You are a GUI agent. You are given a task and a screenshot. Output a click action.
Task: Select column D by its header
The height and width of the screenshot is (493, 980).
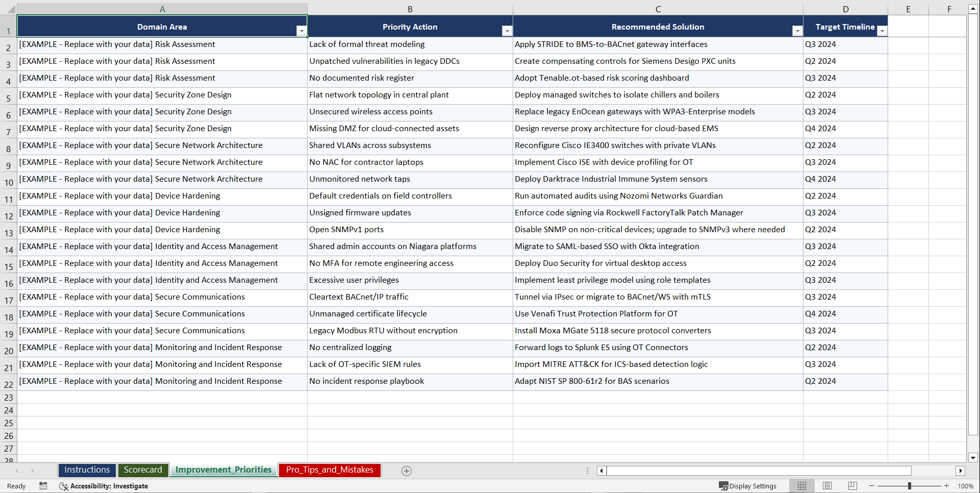(845, 9)
